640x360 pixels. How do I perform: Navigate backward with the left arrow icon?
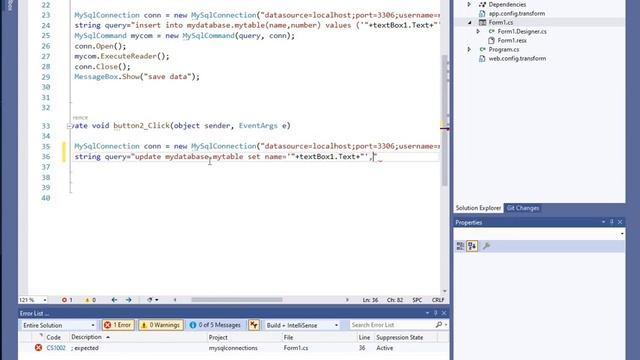click(x=114, y=300)
